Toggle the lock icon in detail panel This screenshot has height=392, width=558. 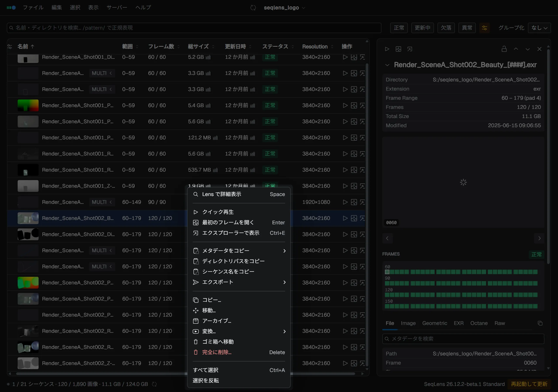click(x=504, y=49)
